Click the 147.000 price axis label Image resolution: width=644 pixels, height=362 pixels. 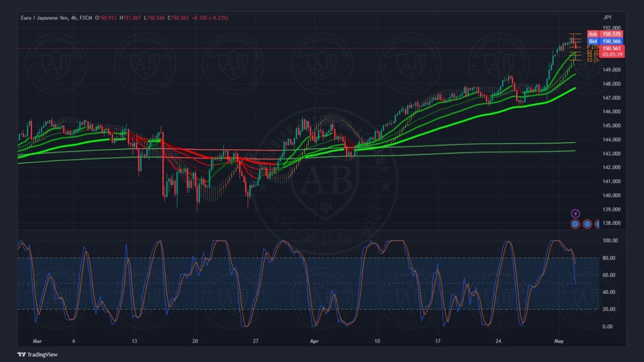611,98
